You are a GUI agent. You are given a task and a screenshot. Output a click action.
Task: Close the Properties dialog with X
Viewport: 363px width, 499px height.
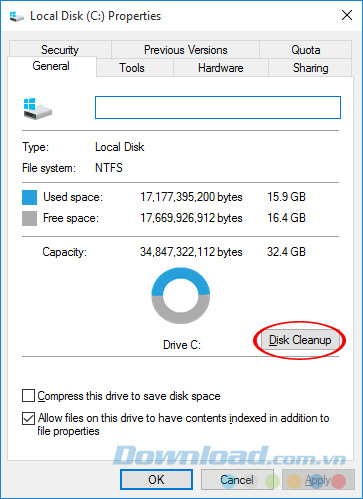click(x=347, y=15)
